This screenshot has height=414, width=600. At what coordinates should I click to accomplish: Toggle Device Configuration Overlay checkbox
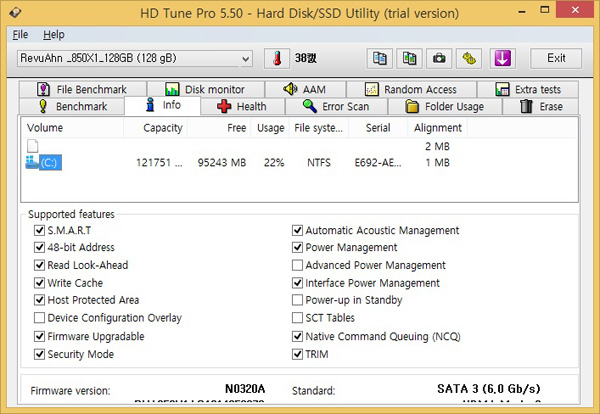pos(39,318)
